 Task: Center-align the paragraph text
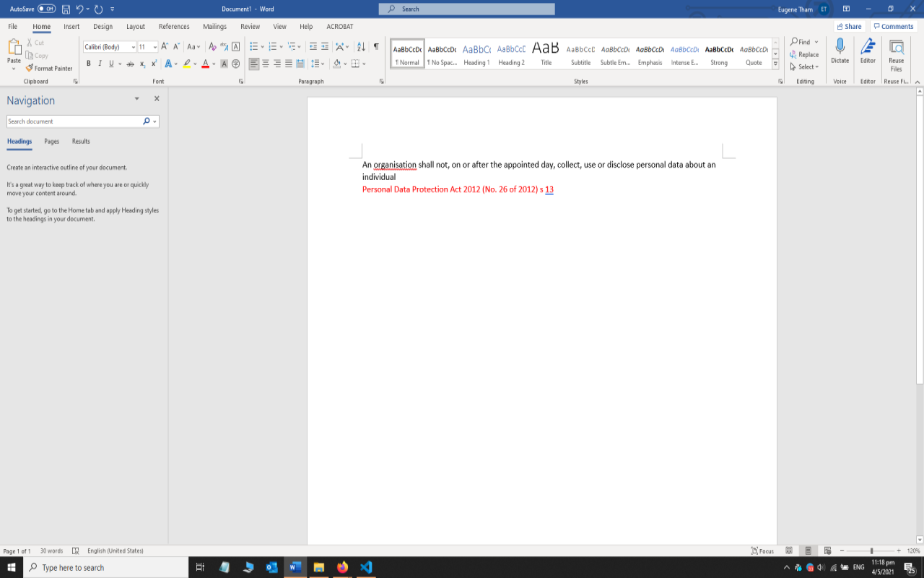(266, 64)
